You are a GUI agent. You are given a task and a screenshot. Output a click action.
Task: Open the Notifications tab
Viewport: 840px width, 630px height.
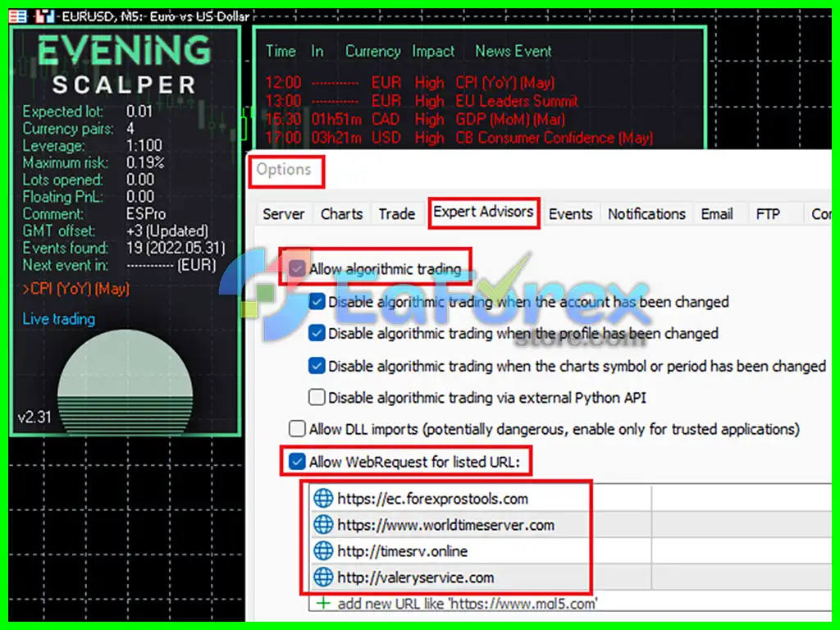click(646, 214)
